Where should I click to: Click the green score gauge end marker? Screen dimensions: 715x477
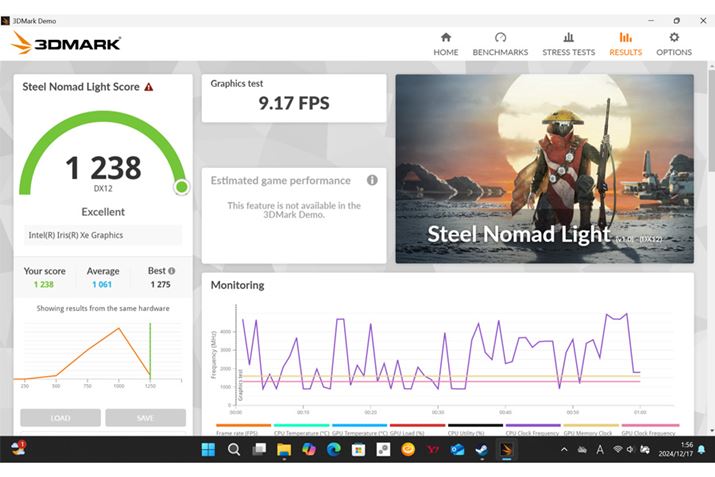pos(181,186)
